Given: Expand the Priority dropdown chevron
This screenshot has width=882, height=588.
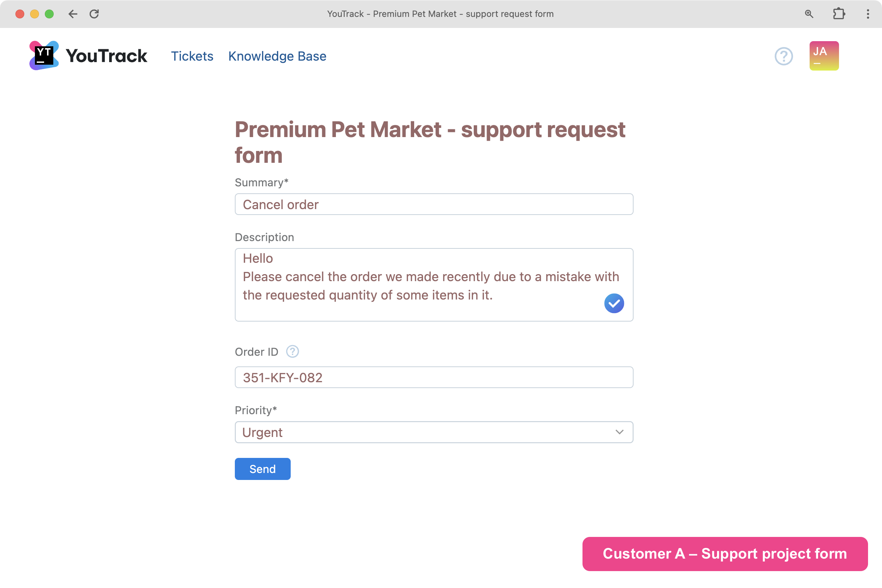Looking at the screenshot, I should click(x=619, y=432).
